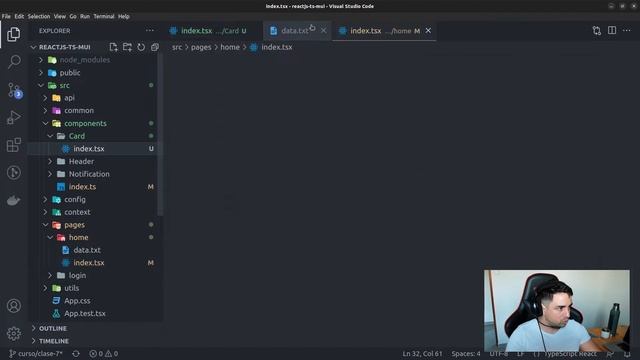Open errors and warnings problems indicator
The height and width of the screenshot is (360, 640).
[104, 353]
